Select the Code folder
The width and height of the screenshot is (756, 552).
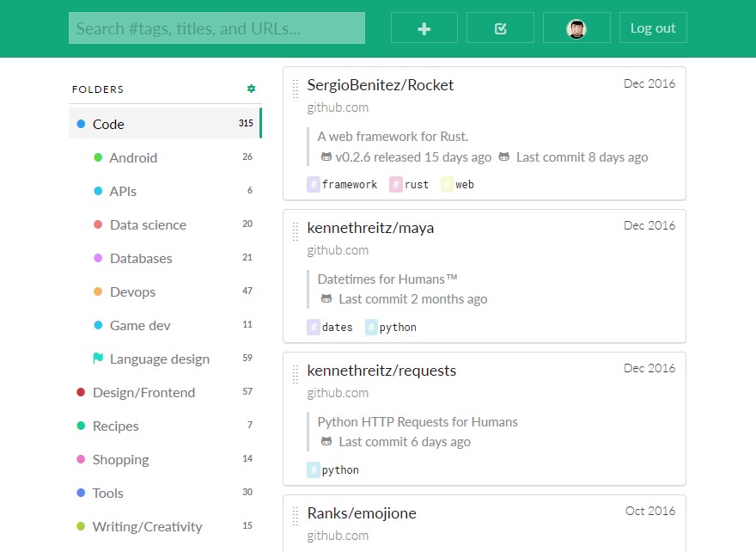point(165,124)
